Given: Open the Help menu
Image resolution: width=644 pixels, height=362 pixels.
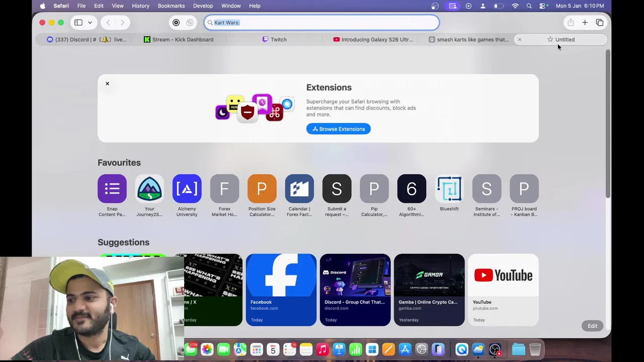Looking at the screenshot, I should tap(255, 6).
